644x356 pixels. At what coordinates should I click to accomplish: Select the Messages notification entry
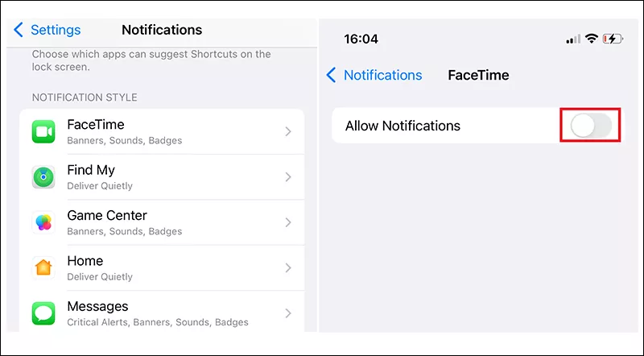point(161,313)
